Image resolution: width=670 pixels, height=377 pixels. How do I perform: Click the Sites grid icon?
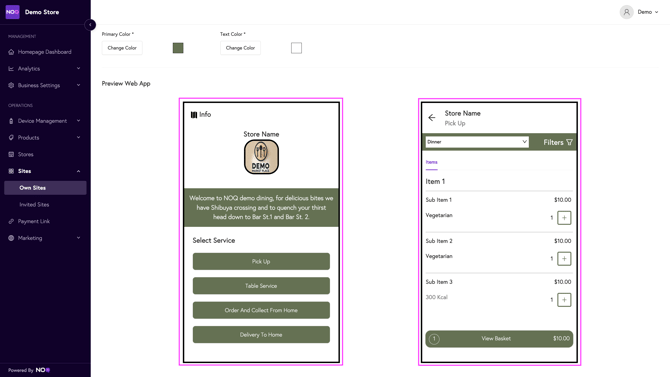click(11, 171)
